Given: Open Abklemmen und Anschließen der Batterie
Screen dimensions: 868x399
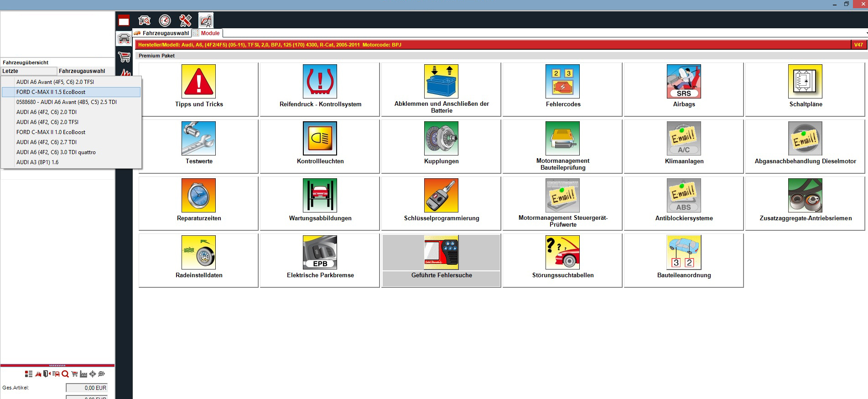Looking at the screenshot, I should 441,89.
